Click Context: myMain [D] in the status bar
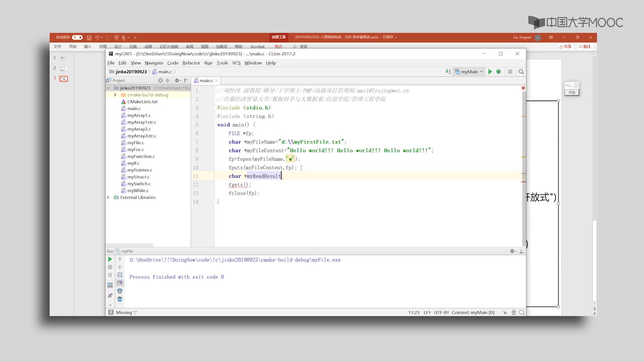 pos(473,312)
